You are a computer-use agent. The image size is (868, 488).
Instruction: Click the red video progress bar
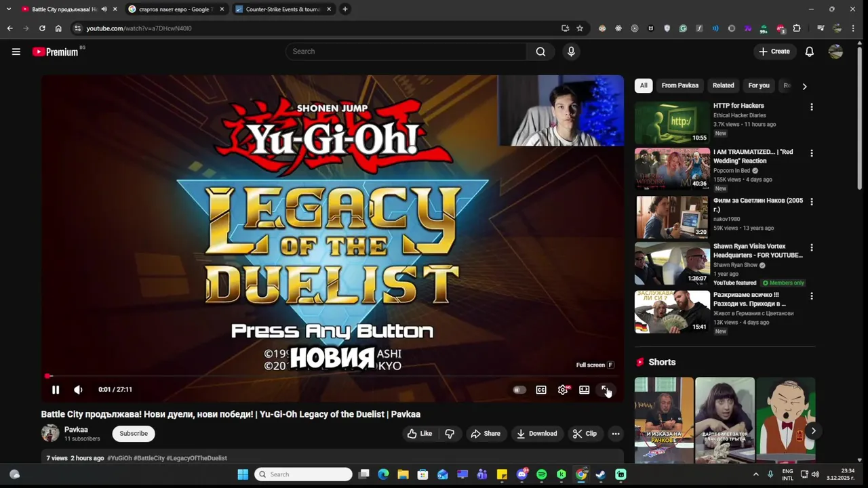click(x=332, y=375)
